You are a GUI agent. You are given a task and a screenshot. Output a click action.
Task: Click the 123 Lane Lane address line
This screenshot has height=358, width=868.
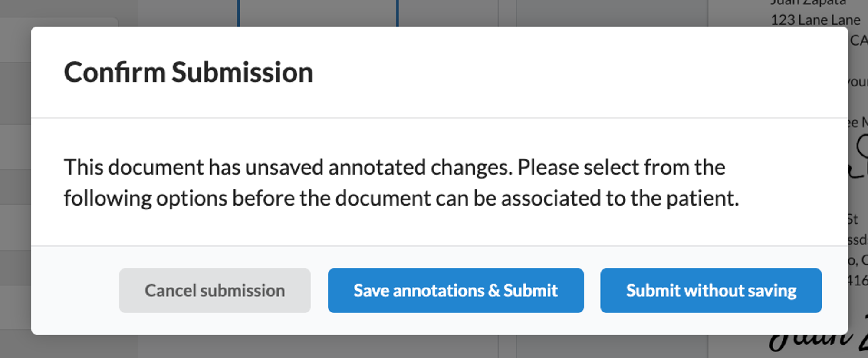[816, 20]
